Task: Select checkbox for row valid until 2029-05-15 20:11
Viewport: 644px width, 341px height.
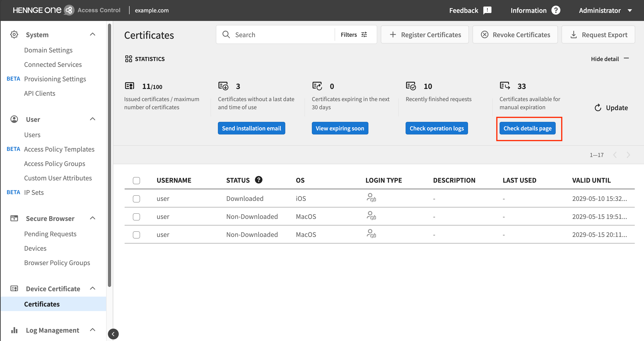Action: 137,234
